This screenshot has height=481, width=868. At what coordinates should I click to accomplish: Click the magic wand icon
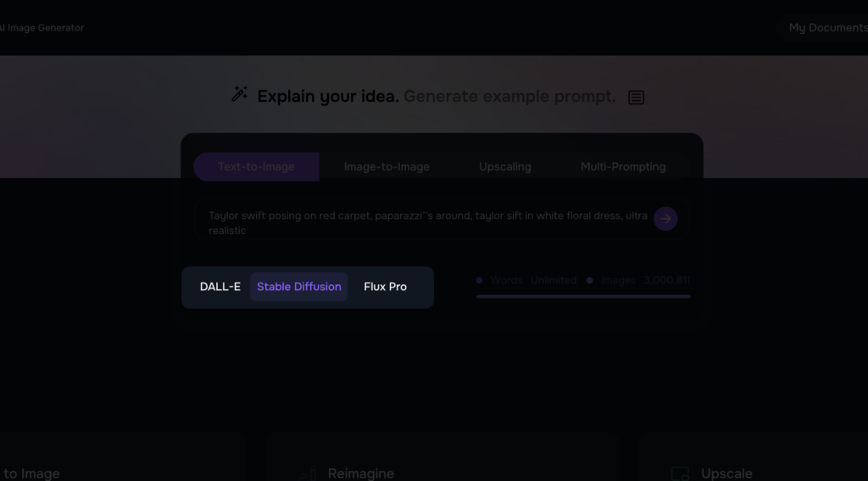(x=240, y=94)
